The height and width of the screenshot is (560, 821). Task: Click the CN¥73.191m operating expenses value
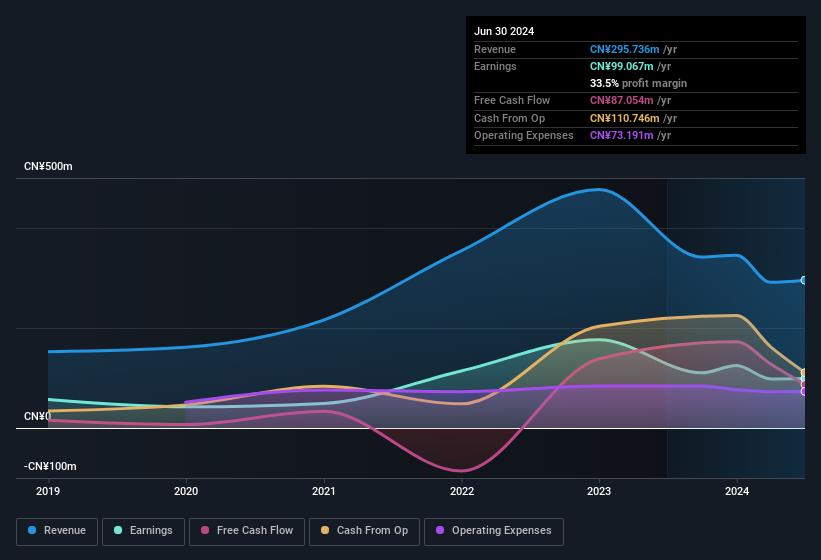coord(622,135)
